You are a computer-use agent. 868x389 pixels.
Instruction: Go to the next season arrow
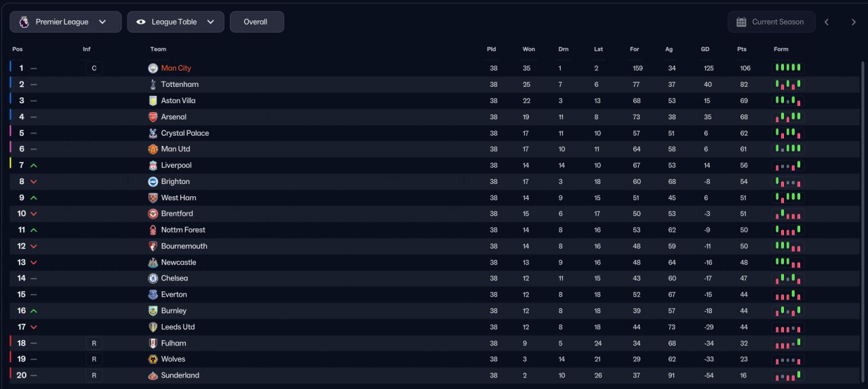(x=854, y=22)
